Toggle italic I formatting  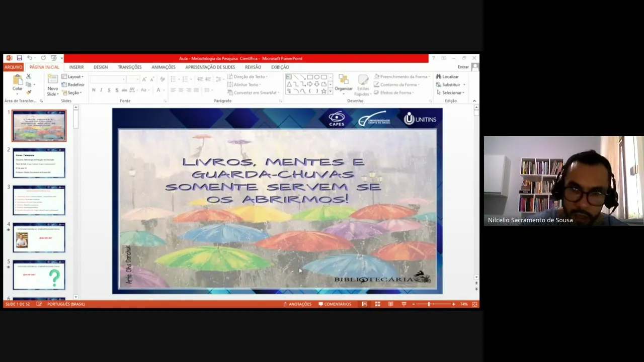click(x=101, y=90)
